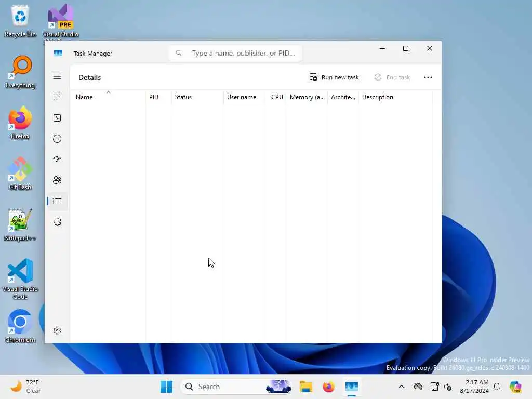
Task: Open the Services page in sidebar
Action: coord(57,222)
